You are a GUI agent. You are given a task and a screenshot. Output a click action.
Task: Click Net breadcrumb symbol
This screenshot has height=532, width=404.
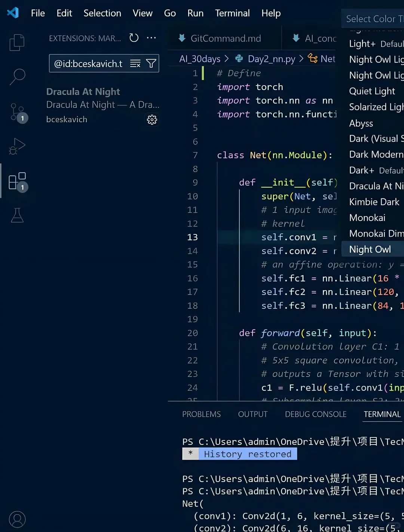(328, 59)
